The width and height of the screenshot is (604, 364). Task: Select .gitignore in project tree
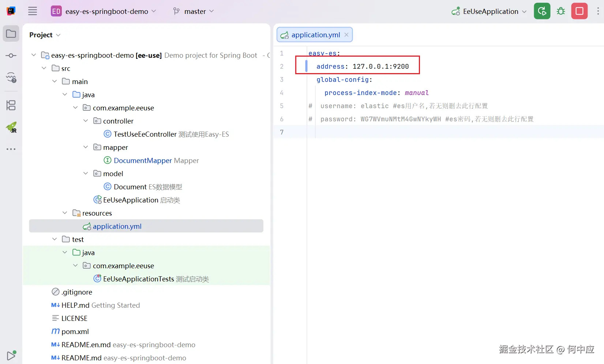pyautogui.click(x=77, y=292)
